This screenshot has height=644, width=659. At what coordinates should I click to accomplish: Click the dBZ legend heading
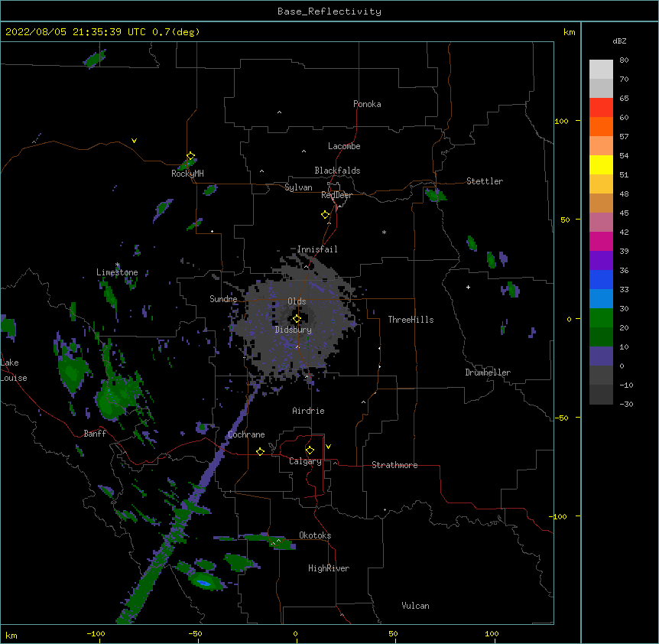(619, 41)
